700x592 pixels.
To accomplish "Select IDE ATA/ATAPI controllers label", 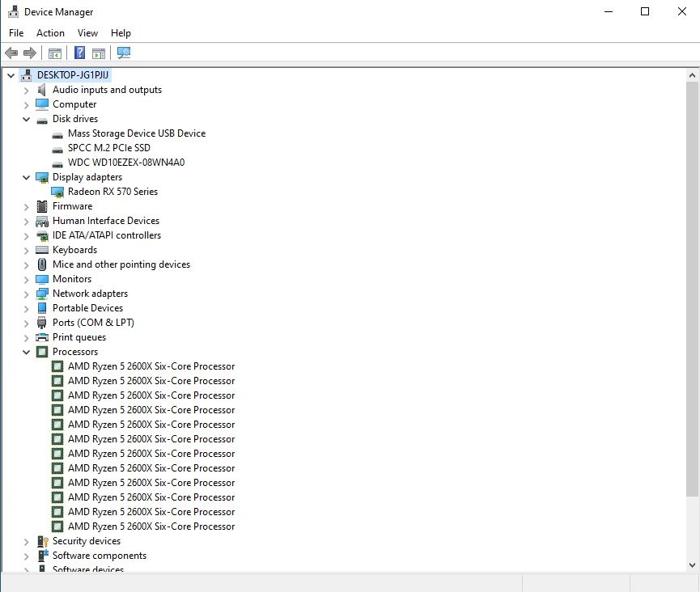I will (107, 235).
